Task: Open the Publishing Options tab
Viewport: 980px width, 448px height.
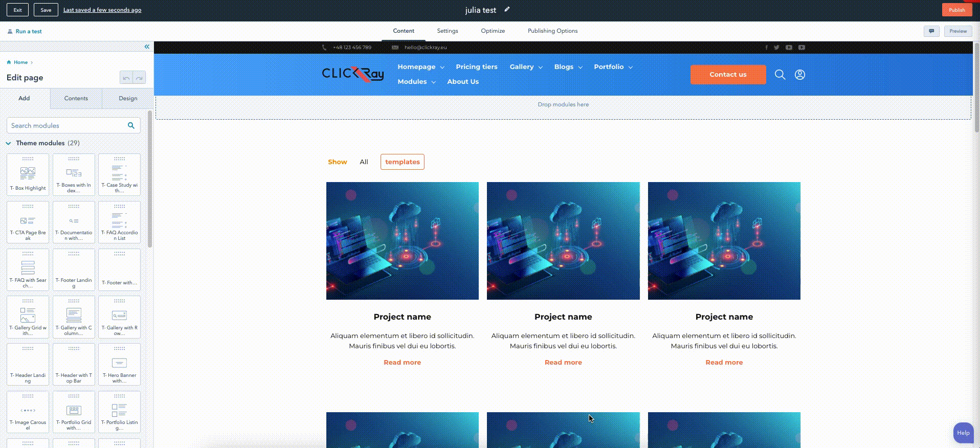Action: click(x=552, y=31)
